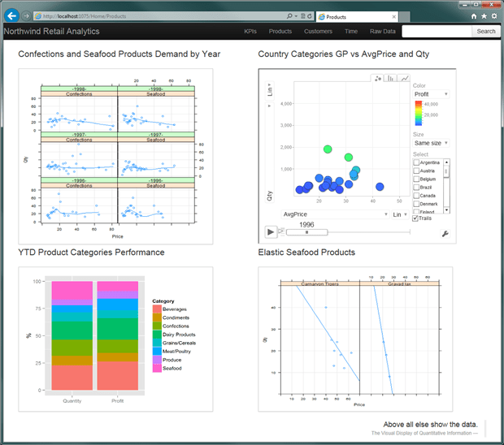
Task: Check the Canada country checkbox
Action: [416, 196]
